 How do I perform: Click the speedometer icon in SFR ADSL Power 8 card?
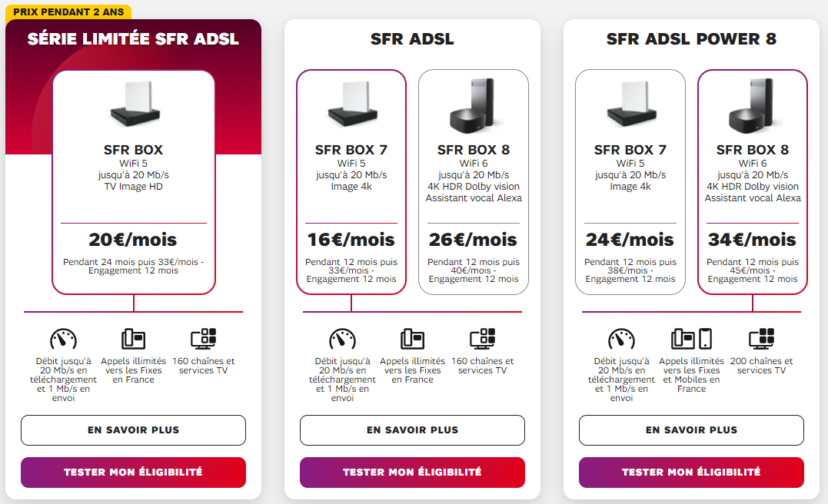click(x=622, y=339)
